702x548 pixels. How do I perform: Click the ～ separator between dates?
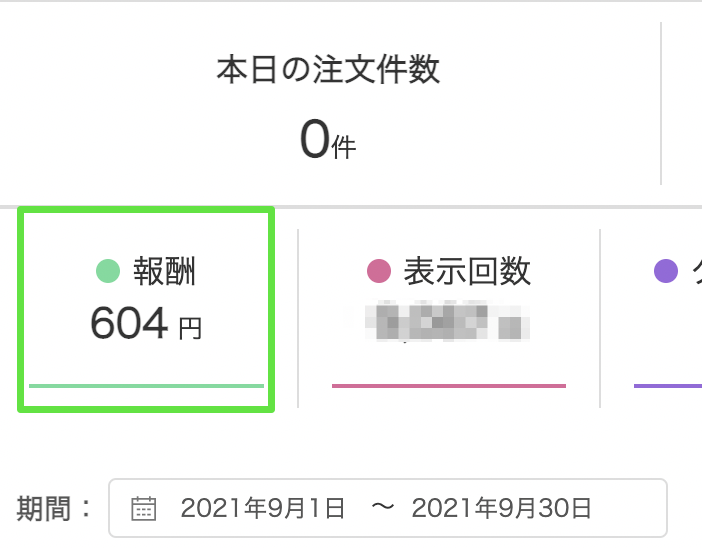(383, 508)
